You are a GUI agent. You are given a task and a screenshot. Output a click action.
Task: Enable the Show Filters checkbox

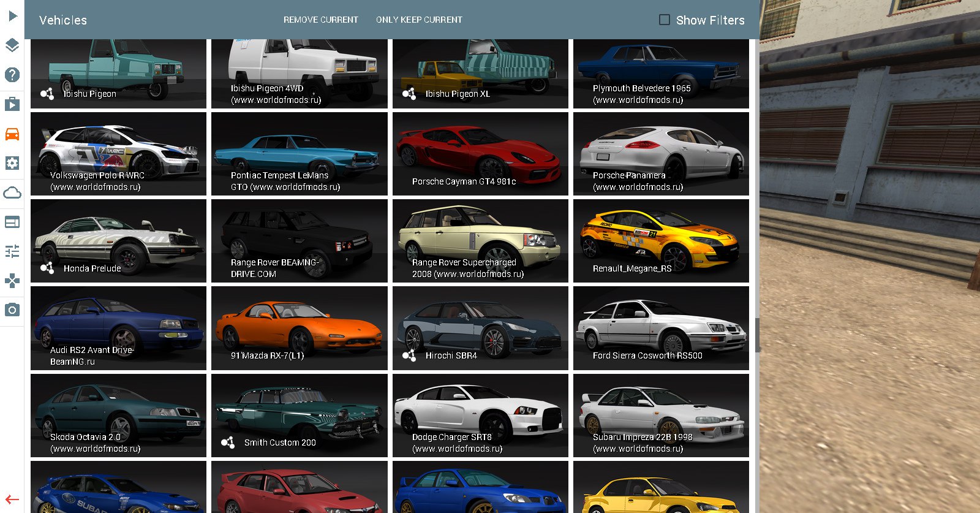664,20
